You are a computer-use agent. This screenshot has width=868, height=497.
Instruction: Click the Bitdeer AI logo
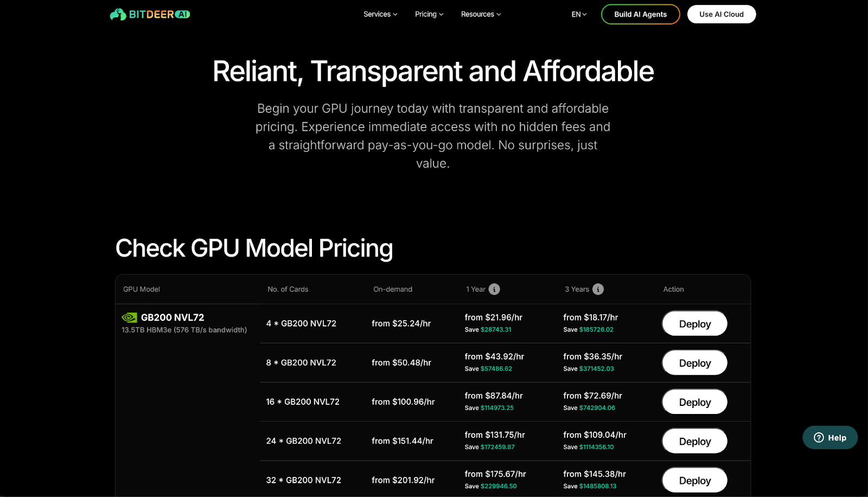[x=150, y=14]
